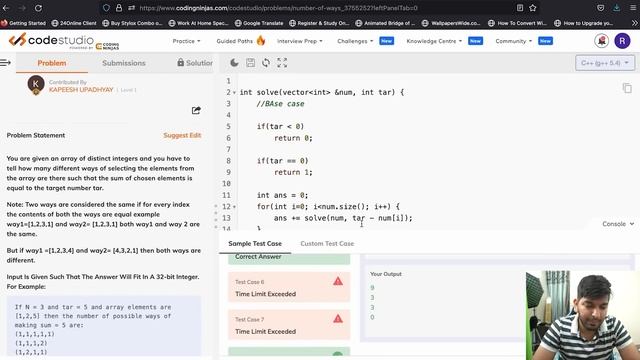Open the C++ language selector dropdown

[x=605, y=63]
